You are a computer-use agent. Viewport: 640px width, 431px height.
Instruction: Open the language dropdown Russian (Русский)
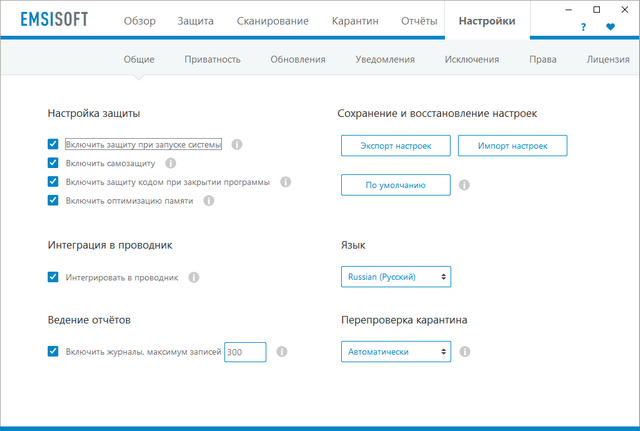[x=396, y=277]
